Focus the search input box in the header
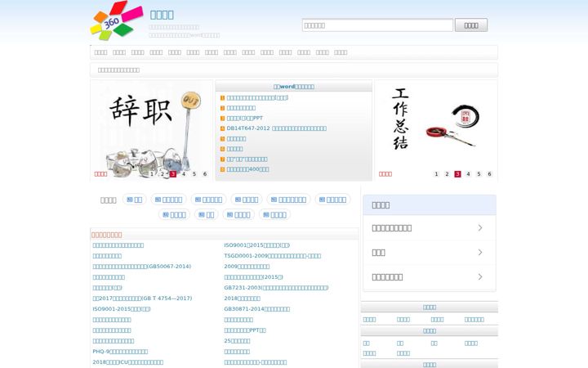This screenshot has width=588, height=368. (x=377, y=25)
